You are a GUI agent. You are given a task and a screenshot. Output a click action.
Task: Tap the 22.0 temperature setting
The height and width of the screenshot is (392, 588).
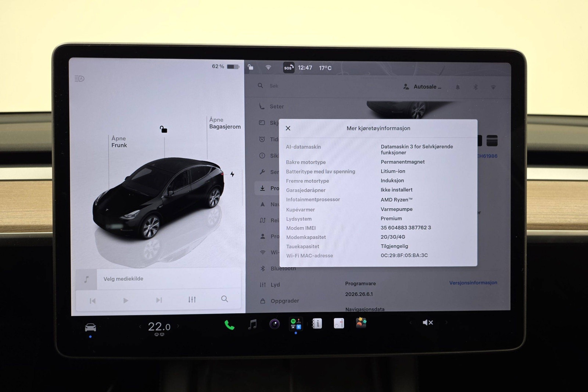click(159, 327)
